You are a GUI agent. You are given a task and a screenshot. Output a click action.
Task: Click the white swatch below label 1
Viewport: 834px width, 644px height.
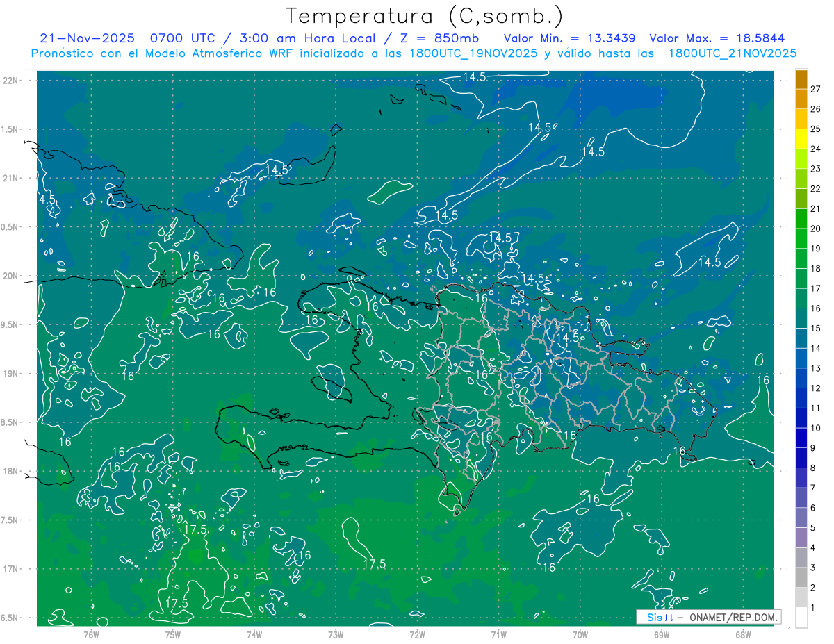click(x=801, y=618)
